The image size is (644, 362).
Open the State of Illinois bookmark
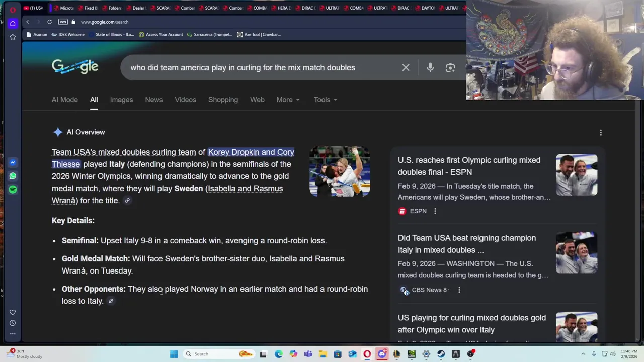pos(111,35)
